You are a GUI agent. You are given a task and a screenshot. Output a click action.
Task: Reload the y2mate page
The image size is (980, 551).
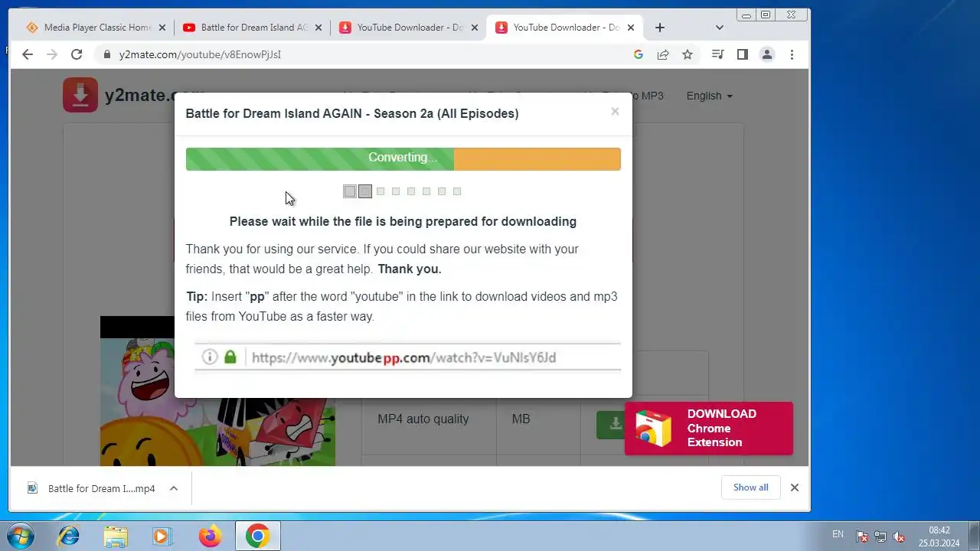pyautogui.click(x=77, y=54)
